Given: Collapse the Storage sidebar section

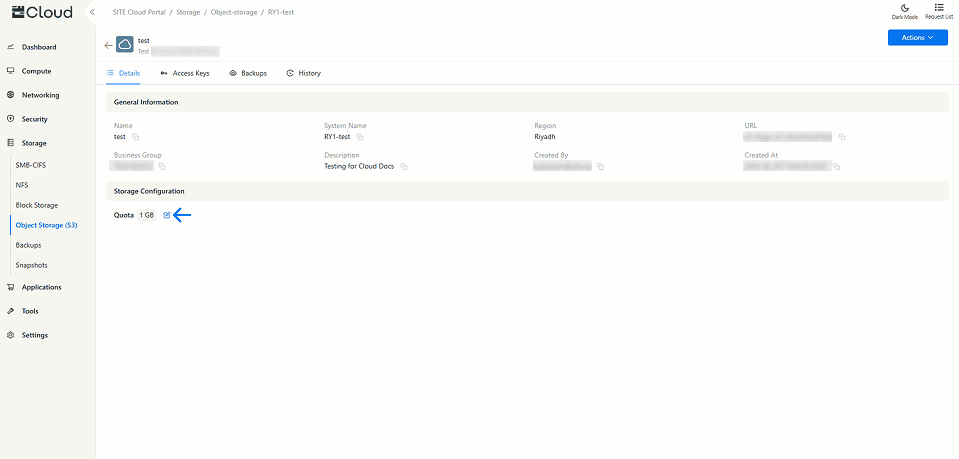Looking at the screenshot, I should (35, 143).
